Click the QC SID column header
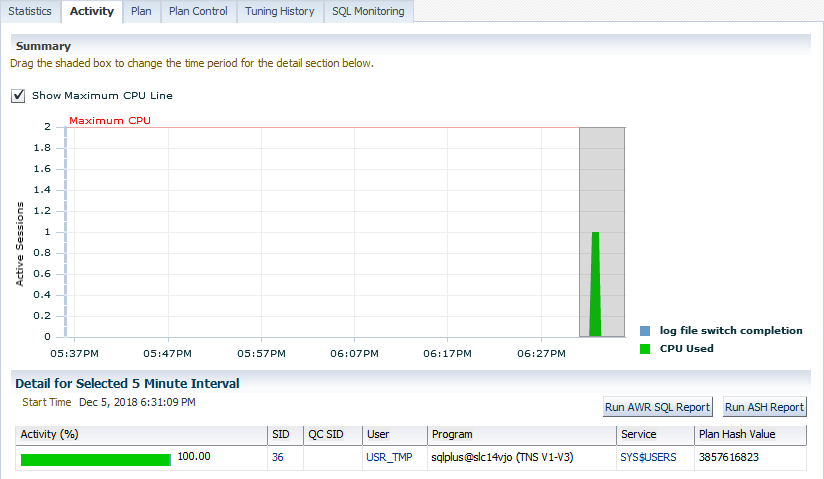The height and width of the screenshot is (479, 824). click(x=333, y=435)
